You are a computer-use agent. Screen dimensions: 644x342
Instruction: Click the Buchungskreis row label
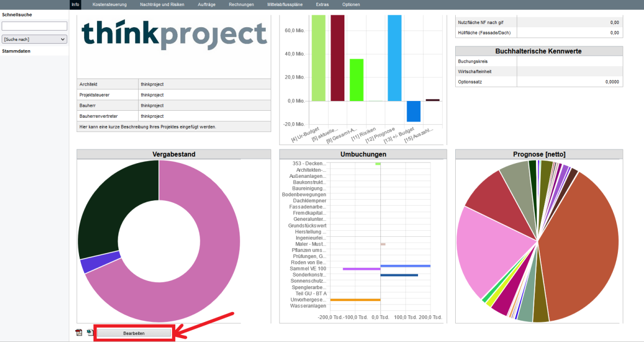click(473, 62)
